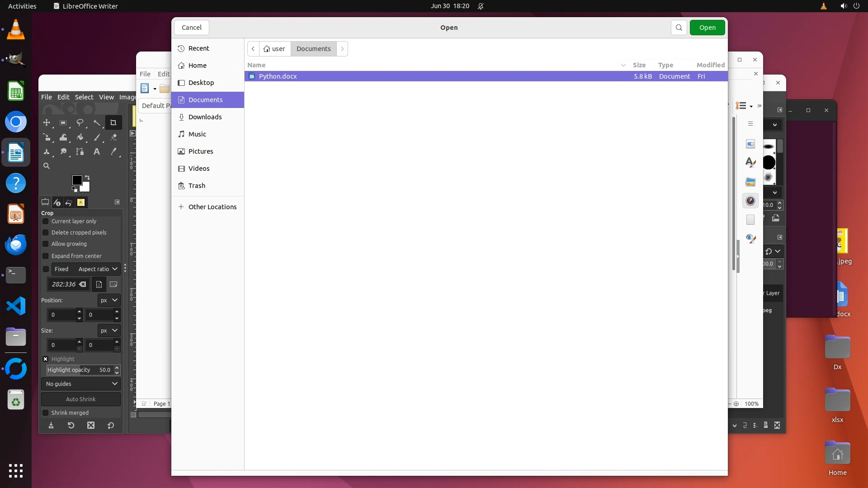
Task: Select the GIMP Move tool
Action: click(x=47, y=122)
